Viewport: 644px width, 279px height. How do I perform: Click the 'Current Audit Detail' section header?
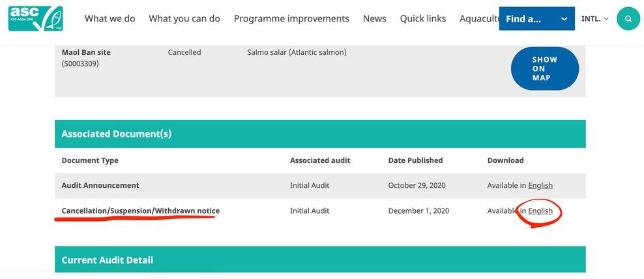[107, 260]
